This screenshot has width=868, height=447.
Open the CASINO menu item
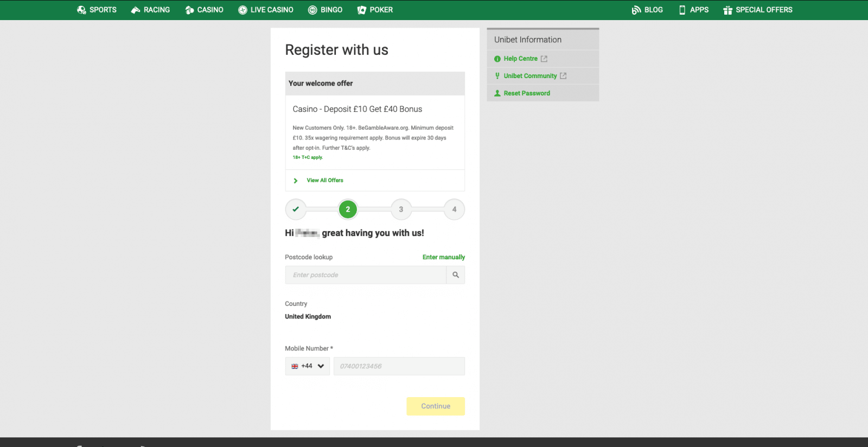(x=204, y=10)
